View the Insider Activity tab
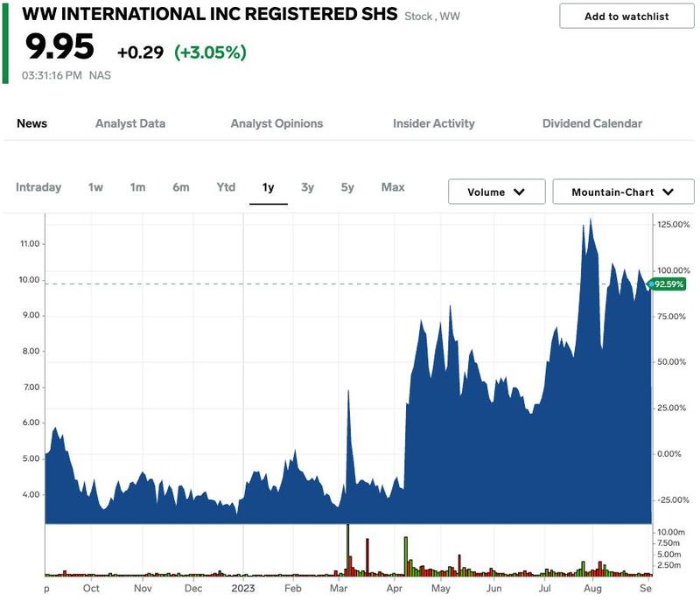700x601 pixels. [x=433, y=123]
